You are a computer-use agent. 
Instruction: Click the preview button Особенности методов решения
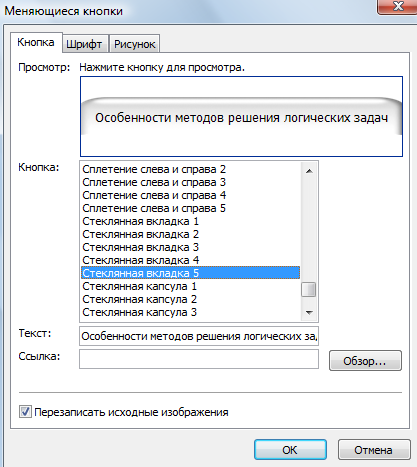(x=241, y=117)
